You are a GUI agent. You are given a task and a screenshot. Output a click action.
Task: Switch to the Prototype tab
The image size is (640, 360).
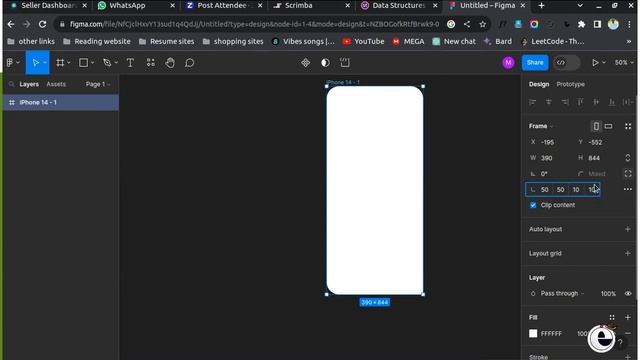tap(570, 84)
